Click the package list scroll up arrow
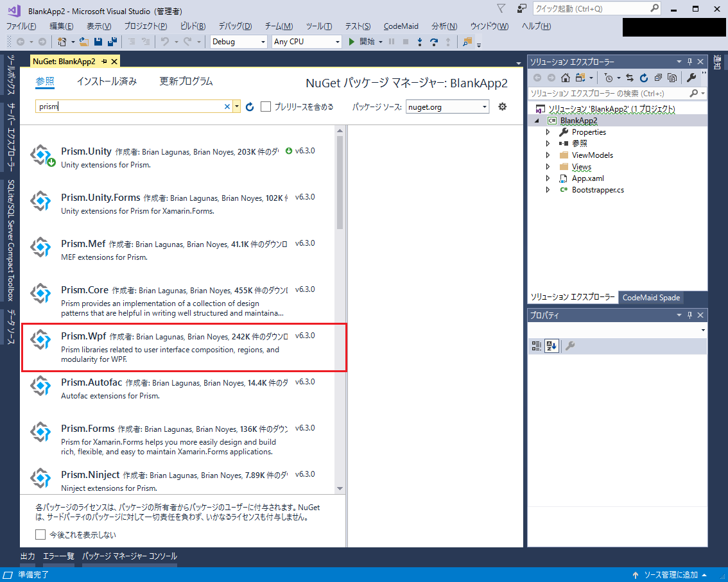The width and height of the screenshot is (728, 582). [x=340, y=131]
